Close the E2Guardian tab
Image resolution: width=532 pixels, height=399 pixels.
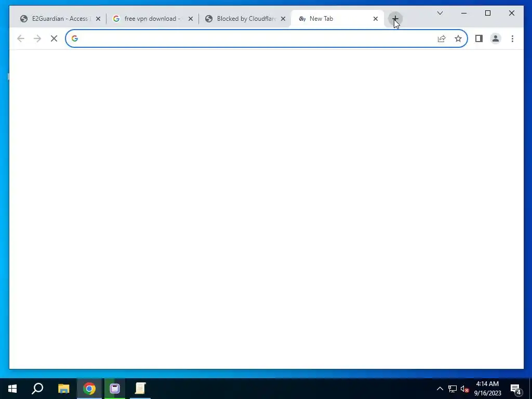pyautogui.click(x=98, y=19)
